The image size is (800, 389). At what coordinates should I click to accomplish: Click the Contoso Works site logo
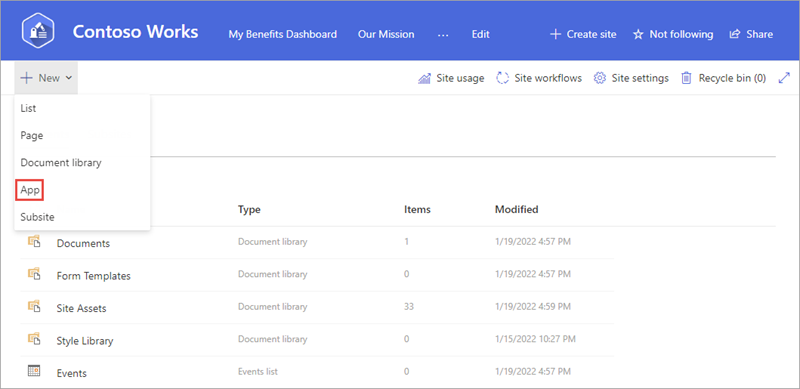[x=39, y=32]
